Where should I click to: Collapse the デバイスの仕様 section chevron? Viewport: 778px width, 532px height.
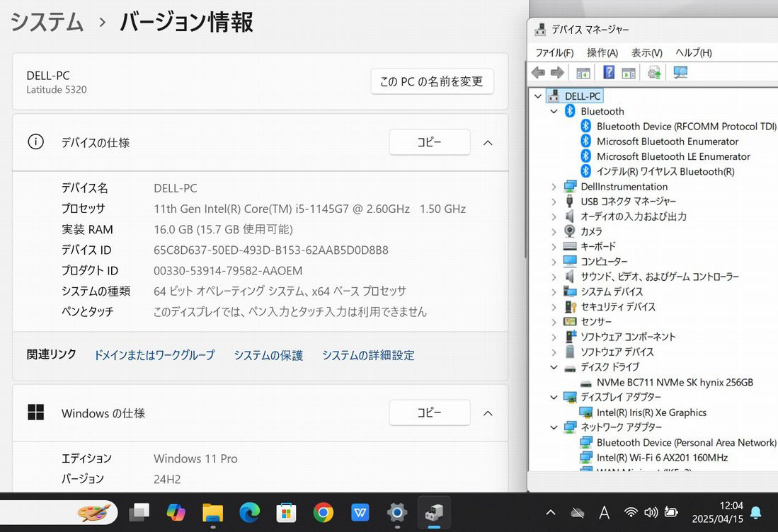(x=487, y=142)
